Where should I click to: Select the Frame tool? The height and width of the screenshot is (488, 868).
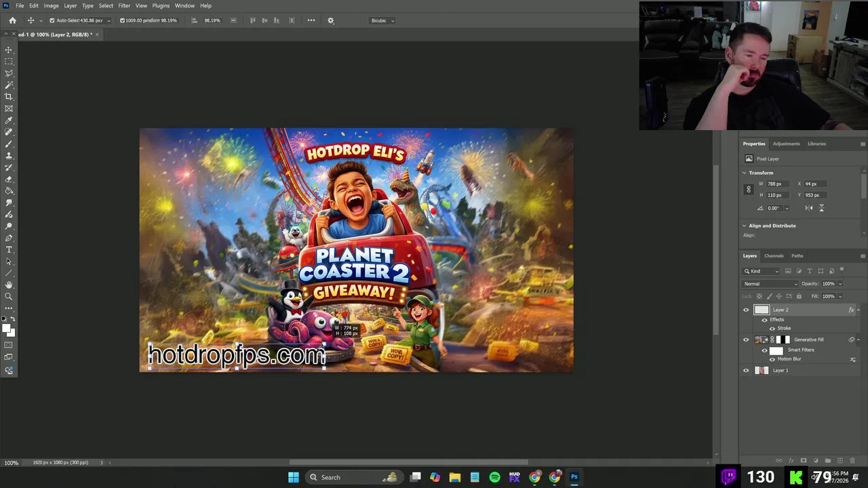coord(9,108)
